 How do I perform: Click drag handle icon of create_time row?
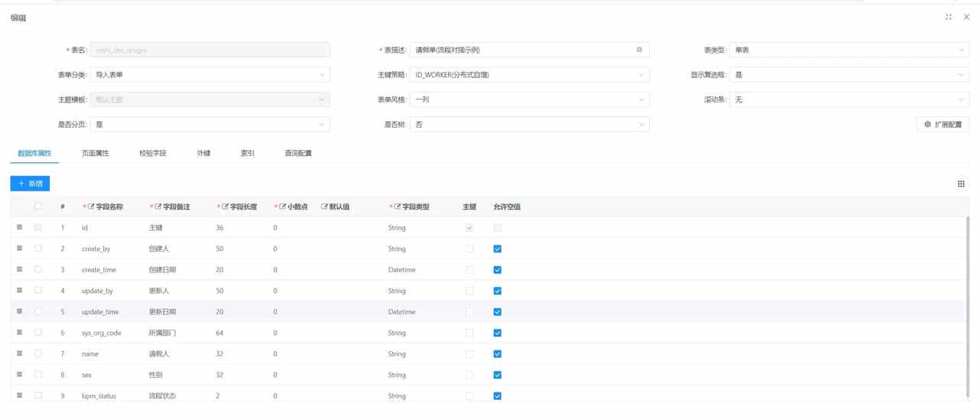click(x=19, y=269)
